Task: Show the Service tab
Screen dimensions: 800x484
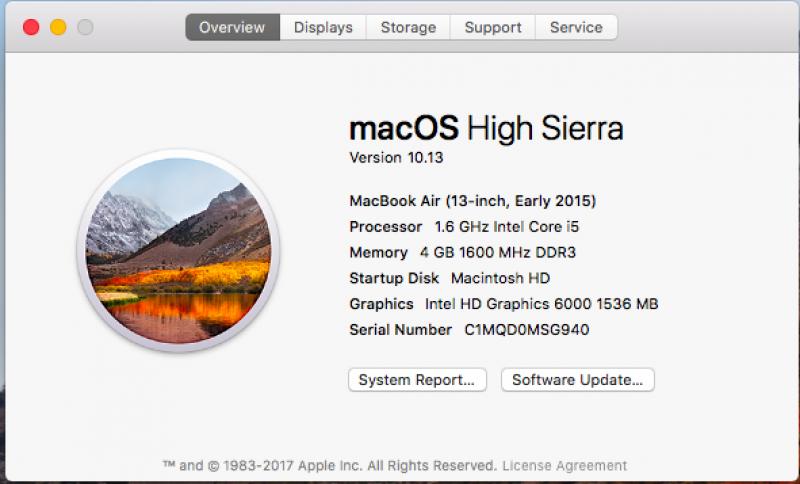Action: (577, 27)
